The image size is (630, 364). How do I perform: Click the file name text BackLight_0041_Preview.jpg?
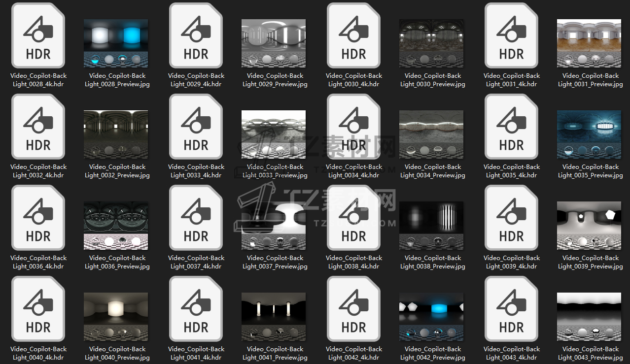point(275,353)
